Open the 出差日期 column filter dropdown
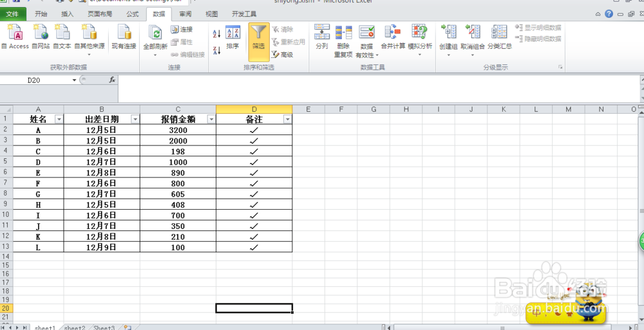 [x=135, y=120]
